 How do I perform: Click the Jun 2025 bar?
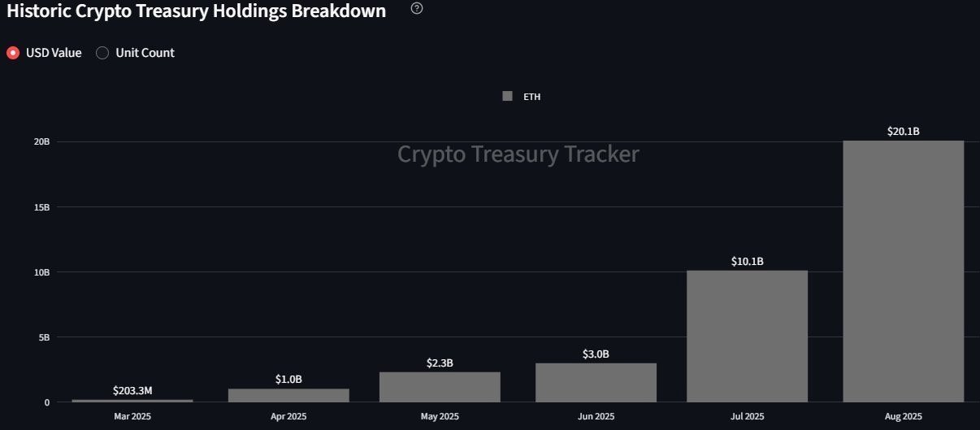tap(596, 382)
